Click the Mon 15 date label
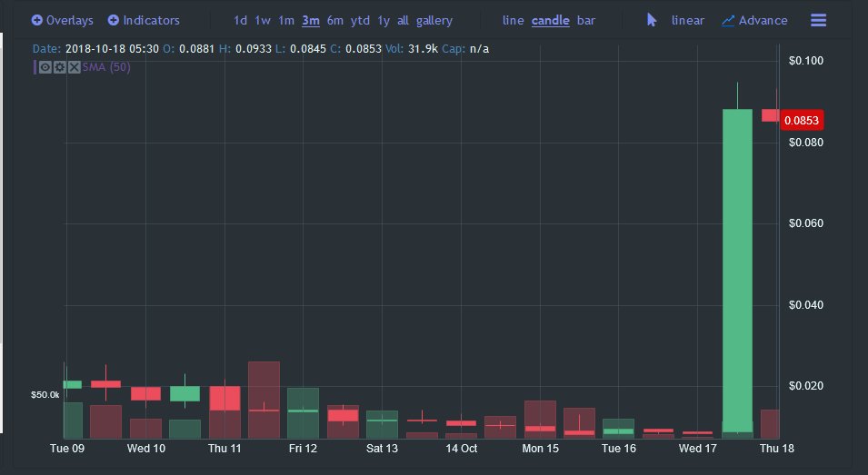The width and height of the screenshot is (868, 475). 540,449
